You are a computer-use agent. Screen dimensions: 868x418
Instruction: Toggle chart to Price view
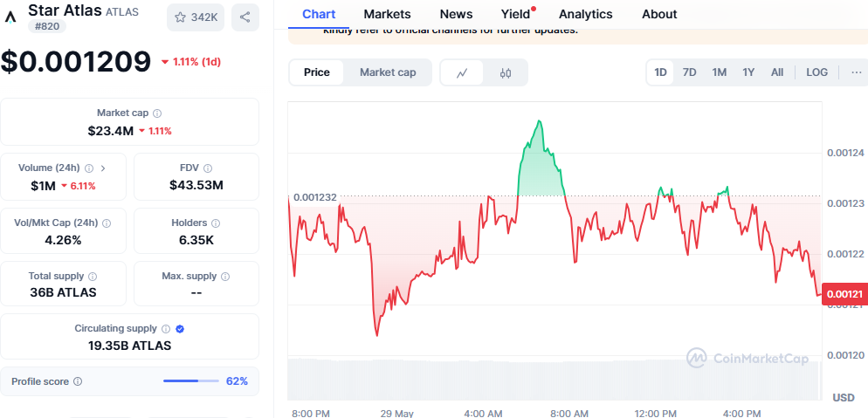coord(317,72)
